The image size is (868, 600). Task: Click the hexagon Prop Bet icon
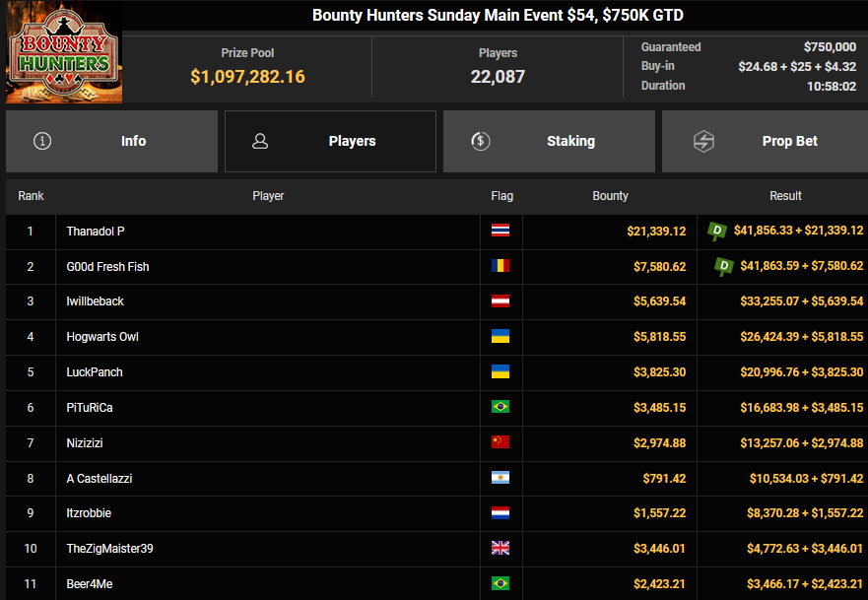click(x=703, y=141)
